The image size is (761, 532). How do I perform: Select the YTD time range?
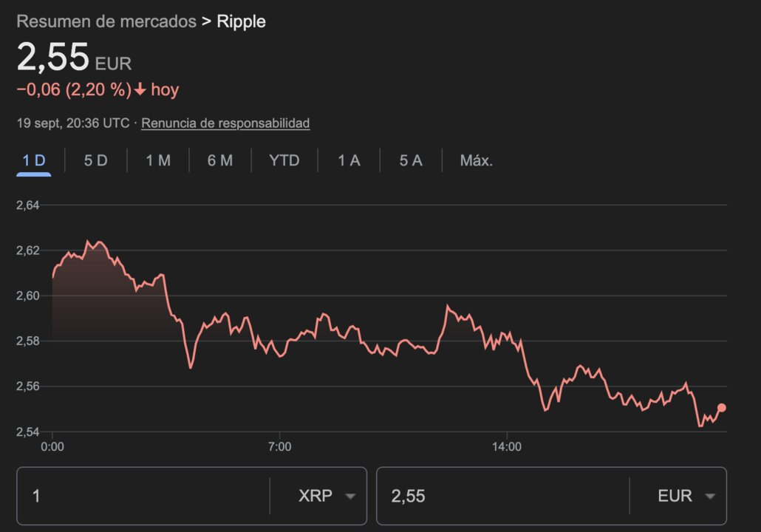click(x=284, y=160)
